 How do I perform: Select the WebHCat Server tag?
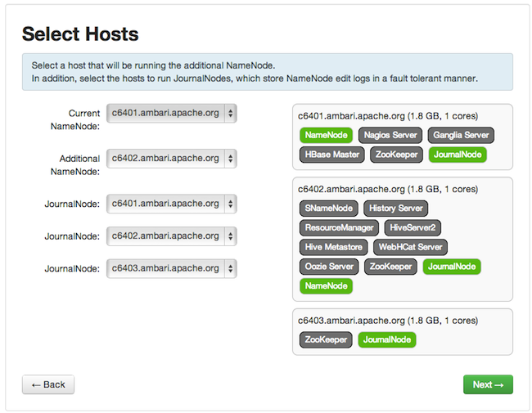[x=410, y=247]
